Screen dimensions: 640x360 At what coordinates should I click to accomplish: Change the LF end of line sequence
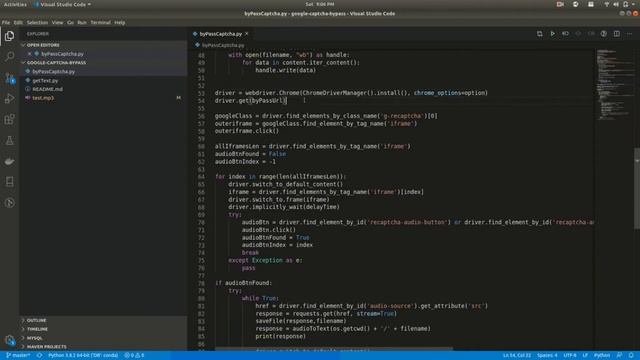[585, 356]
